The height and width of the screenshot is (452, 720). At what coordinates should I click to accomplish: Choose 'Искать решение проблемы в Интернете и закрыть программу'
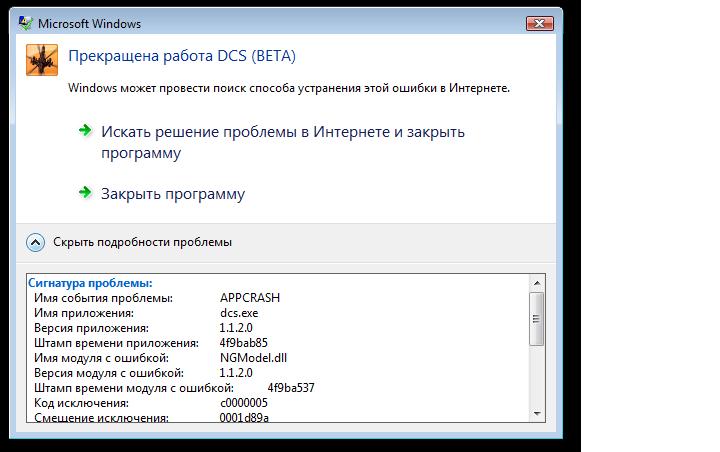tap(283, 142)
